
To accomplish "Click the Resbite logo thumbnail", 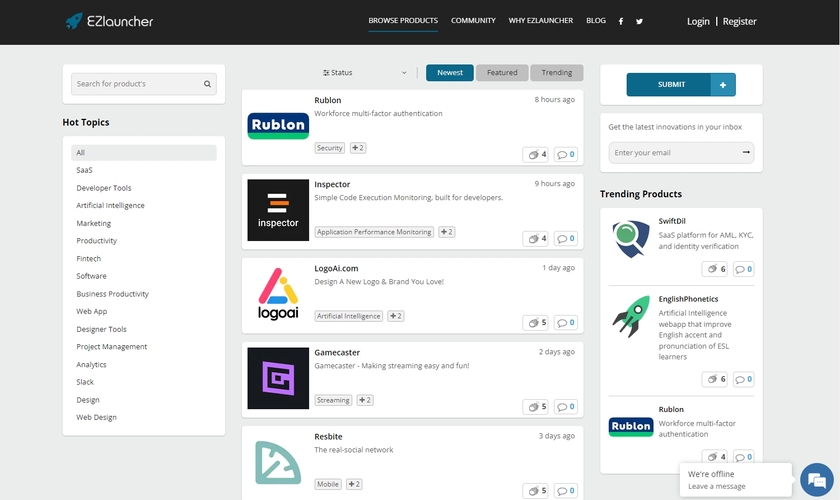I will [x=278, y=462].
